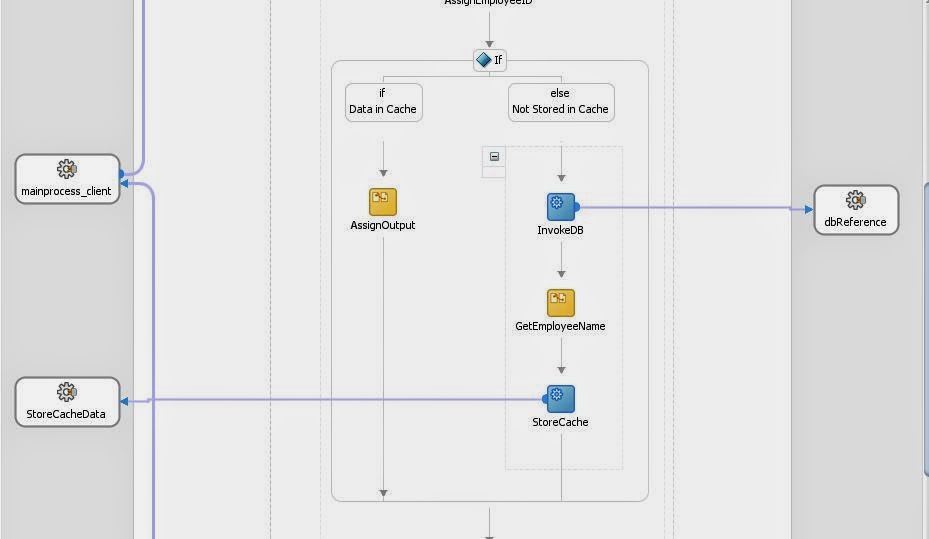Click the InvokeDB label text

pos(560,230)
